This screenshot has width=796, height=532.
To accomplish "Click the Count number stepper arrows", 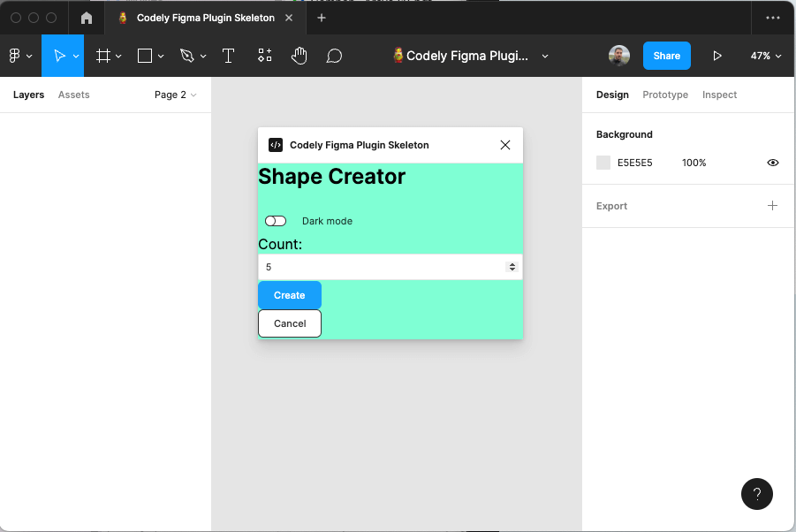I will click(x=512, y=267).
